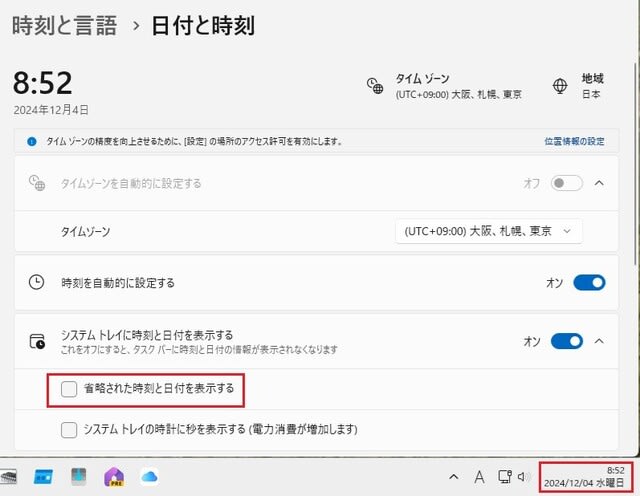Open 位置情報の設定 link
The width and height of the screenshot is (640, 496).
[x=574, y=141]
